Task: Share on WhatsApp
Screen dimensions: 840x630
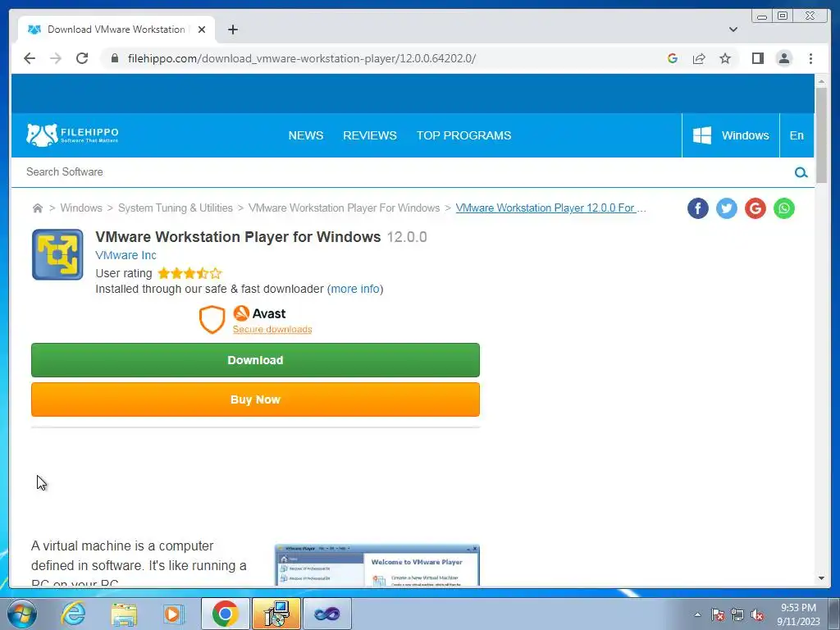Action: coord(783,208)
